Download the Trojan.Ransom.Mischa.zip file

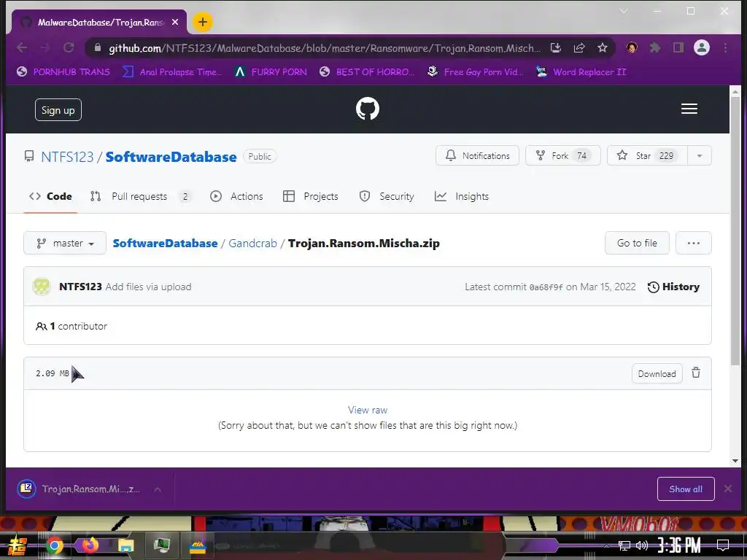pyautogui.click(x=657, y=374)
